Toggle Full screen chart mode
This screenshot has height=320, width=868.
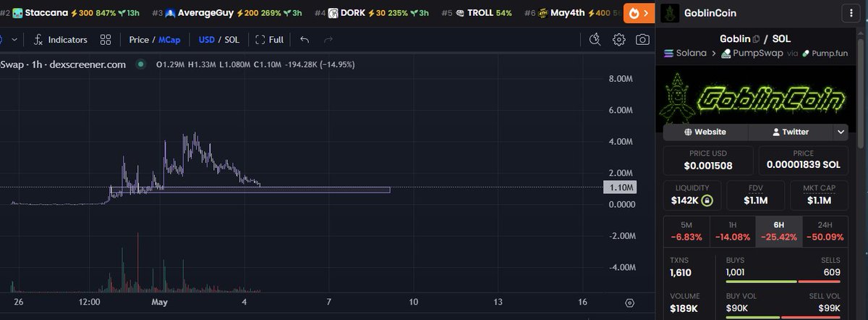click(x=271, y=40)
